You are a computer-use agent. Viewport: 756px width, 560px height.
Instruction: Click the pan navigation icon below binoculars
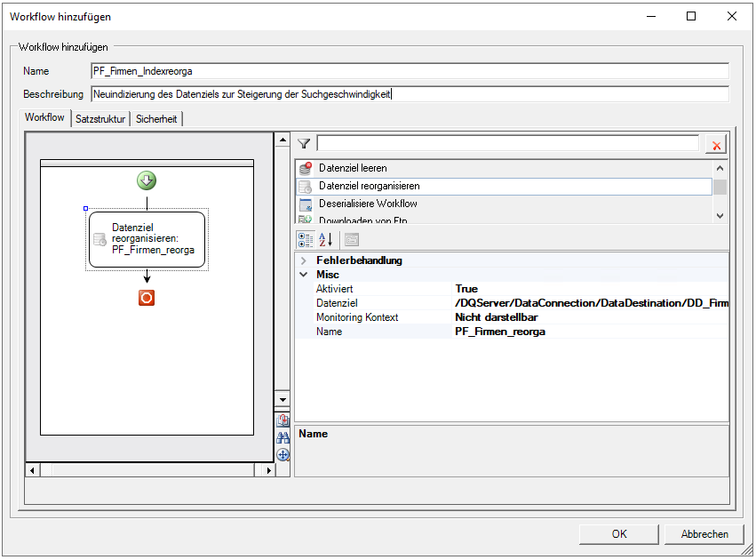click(x=283, y=454)
